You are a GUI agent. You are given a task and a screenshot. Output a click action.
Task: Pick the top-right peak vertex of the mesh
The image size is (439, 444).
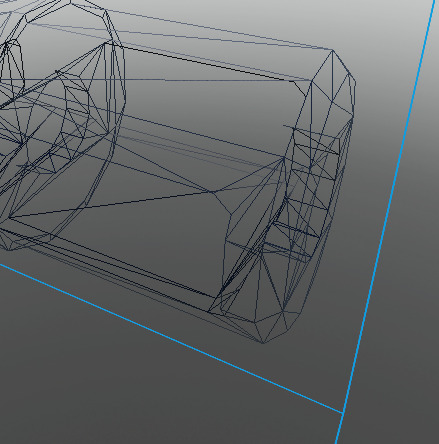(x=332, y=50)
